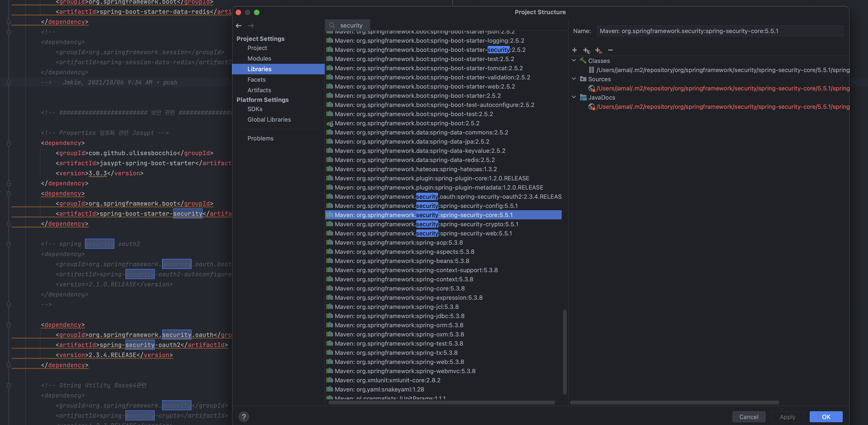Collapse the JavaDocs tree node

[574, 97]
